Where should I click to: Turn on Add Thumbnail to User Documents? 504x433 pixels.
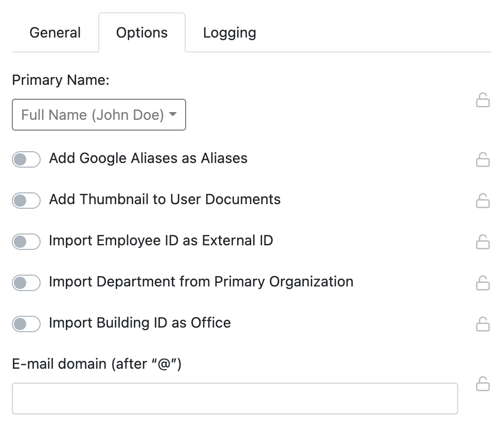[26, 201]
